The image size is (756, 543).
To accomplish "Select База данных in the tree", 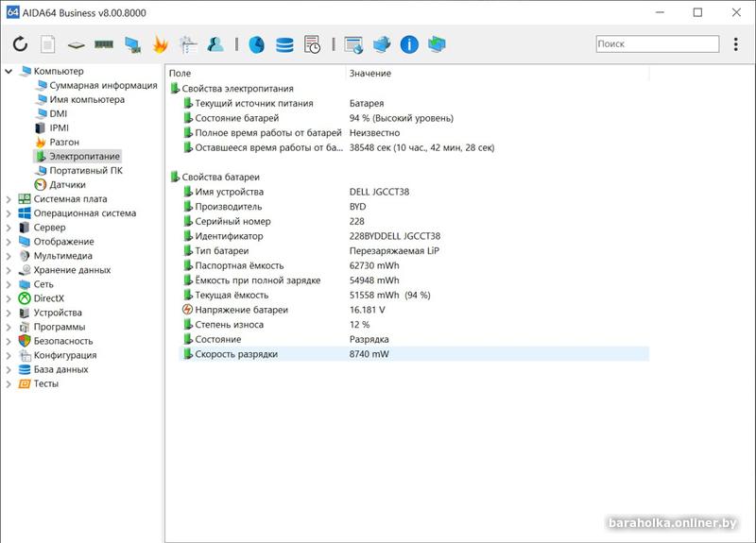I will coord(60,369).
